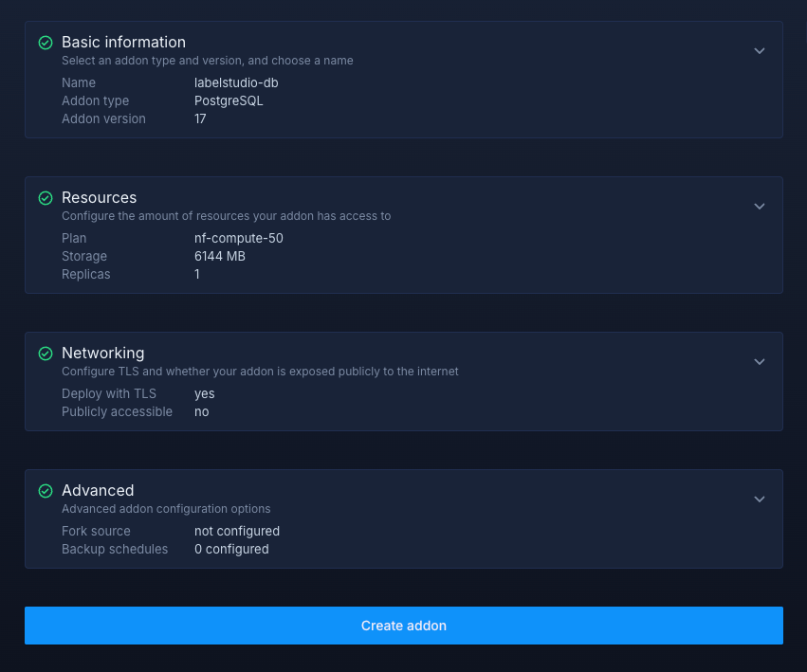Click the addon name labelstudio-db
The width and height of the screenshot is (807, 672).
[236, 83]
